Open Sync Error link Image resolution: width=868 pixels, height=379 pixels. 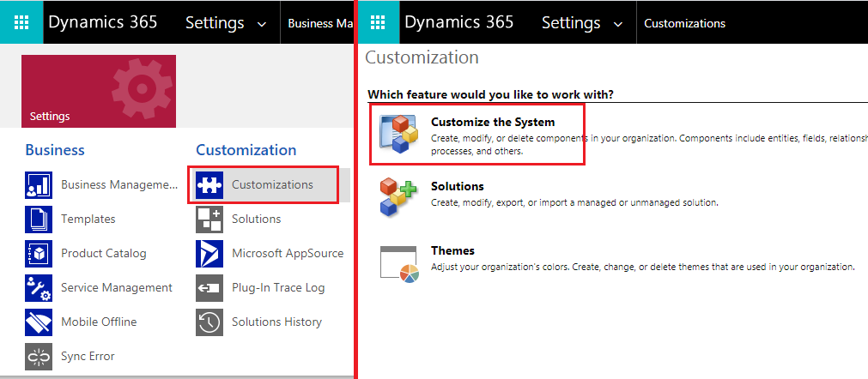coord(88,357)
